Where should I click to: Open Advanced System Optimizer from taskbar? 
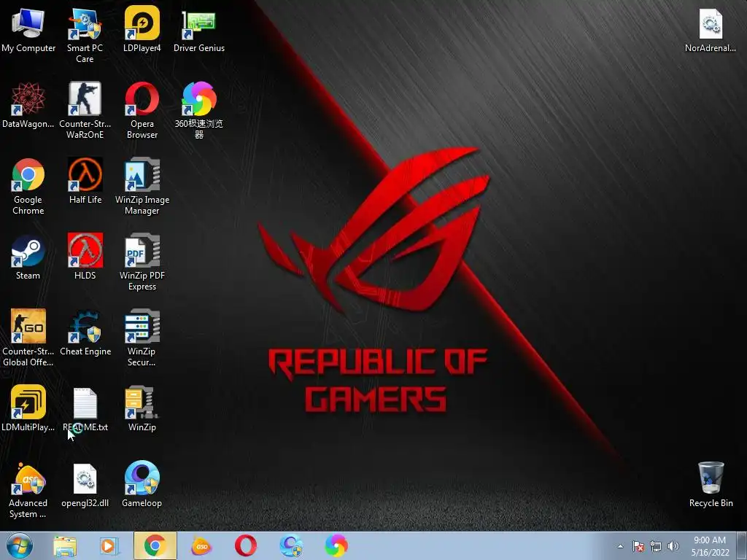pos(201,545)
